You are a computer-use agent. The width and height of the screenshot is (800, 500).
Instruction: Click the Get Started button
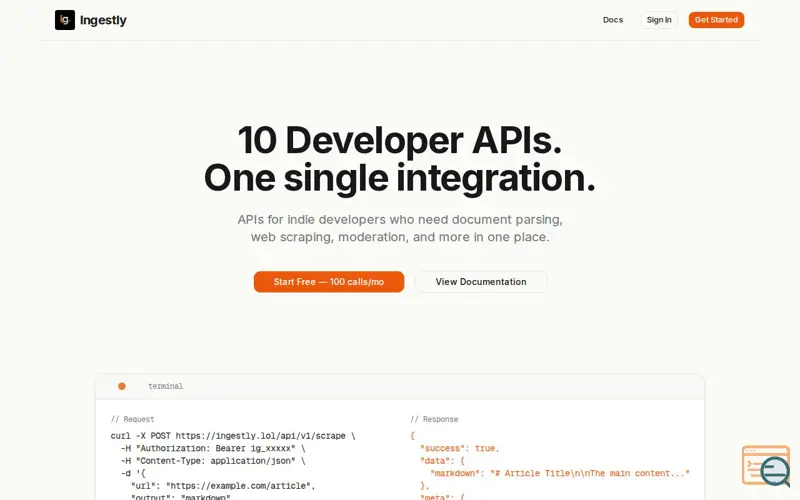tap(716, 20)
